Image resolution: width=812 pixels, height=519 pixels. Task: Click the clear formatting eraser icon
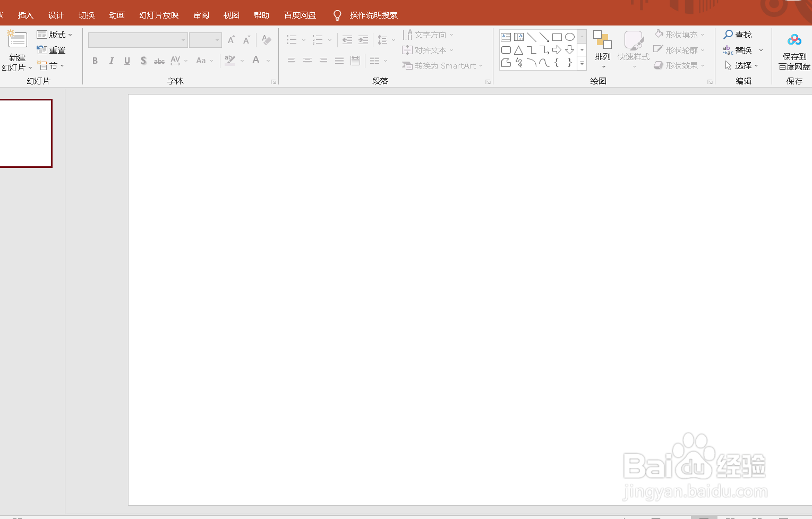[x=267, y=40]
